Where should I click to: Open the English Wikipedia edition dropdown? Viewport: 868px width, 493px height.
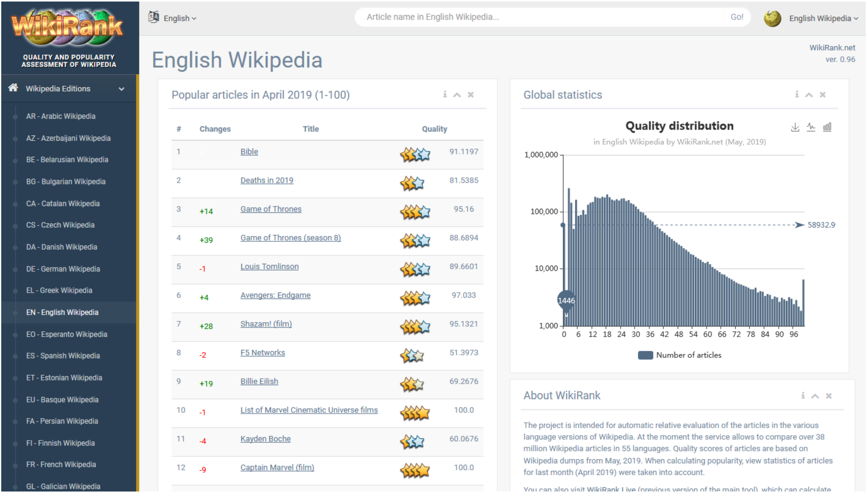(x=820, y=17)
